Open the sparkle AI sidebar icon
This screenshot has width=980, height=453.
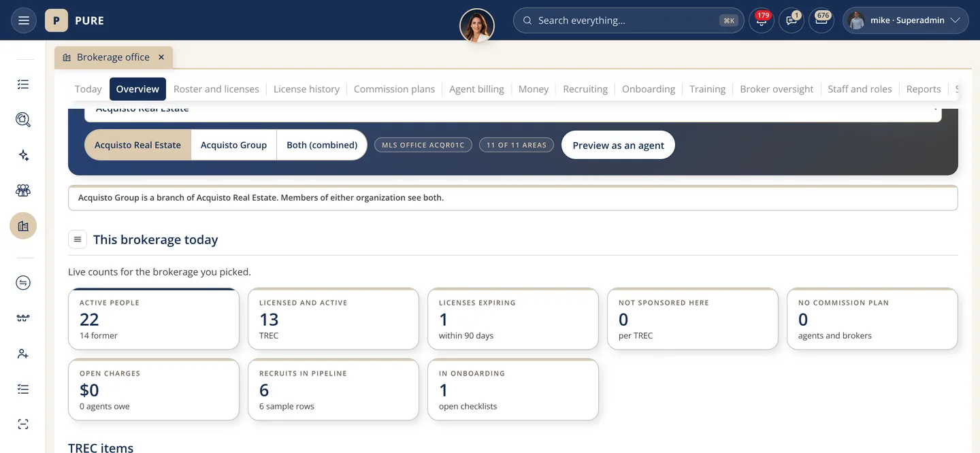coord(23,155)
